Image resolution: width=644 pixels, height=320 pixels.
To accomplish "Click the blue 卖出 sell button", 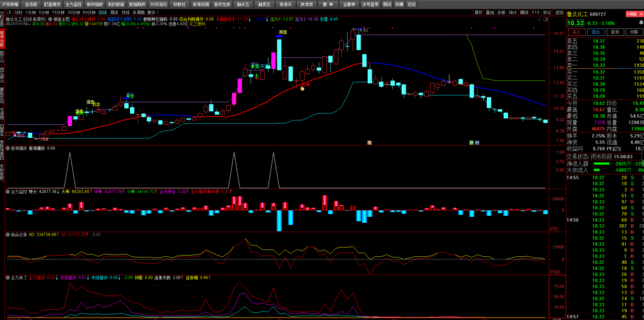I will pos(596,32).
